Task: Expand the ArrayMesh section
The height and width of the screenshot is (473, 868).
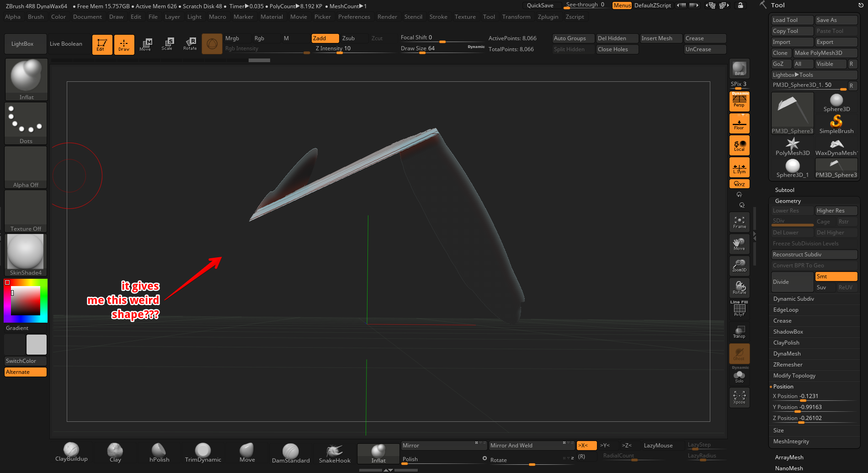Action: pyautogui.click(x=789, y=457)
